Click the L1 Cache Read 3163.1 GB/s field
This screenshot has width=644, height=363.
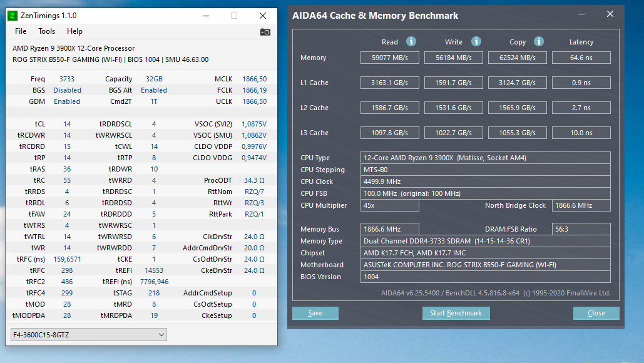390,83
